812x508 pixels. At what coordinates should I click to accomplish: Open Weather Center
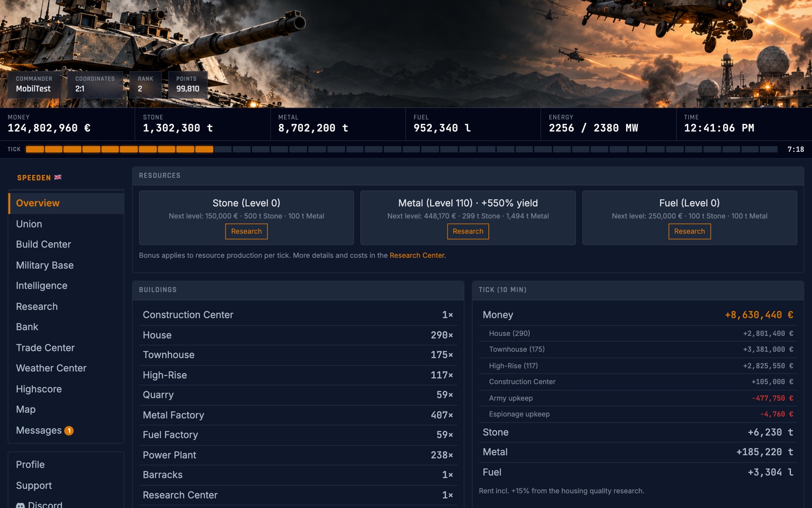pos(66,368)
